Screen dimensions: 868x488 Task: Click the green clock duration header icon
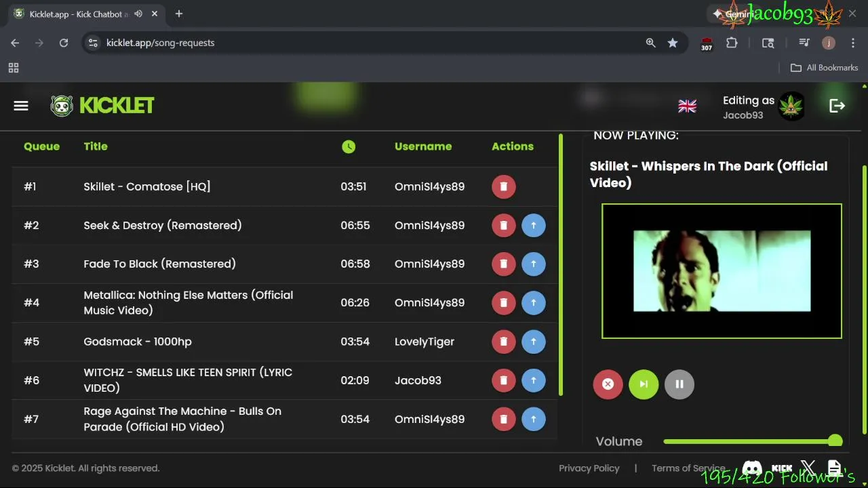tap(349, 146)
